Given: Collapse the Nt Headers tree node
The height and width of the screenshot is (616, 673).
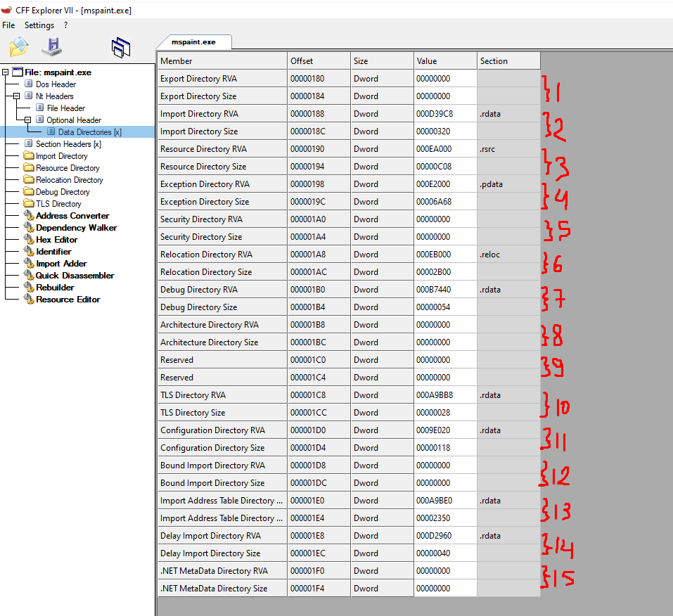Looking at the screenshot, I should [x=16, y=96].
